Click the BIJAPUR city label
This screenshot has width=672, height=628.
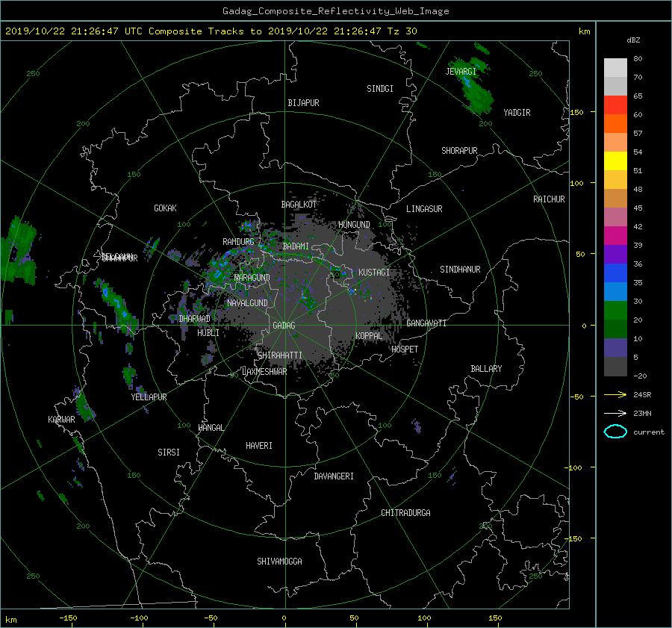coord(303,103)
